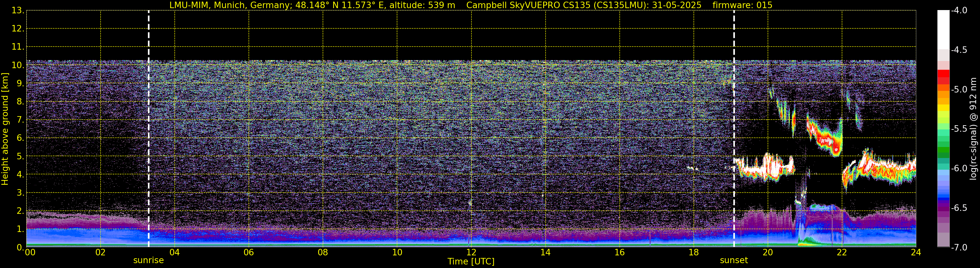980x268 pixels.
Task: Click the height axis tick label '5.'
Action: [20, 156]
